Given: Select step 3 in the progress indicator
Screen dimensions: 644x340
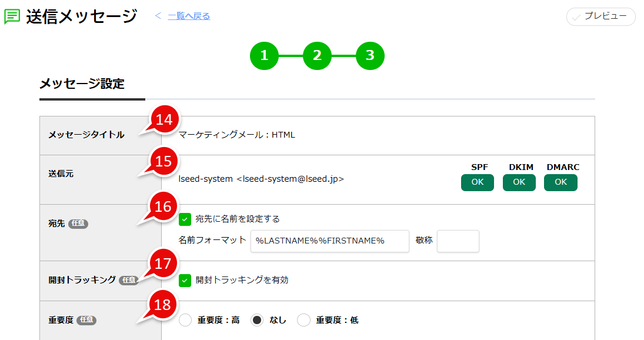Looking at the screenshot, I should click(370, 56).
